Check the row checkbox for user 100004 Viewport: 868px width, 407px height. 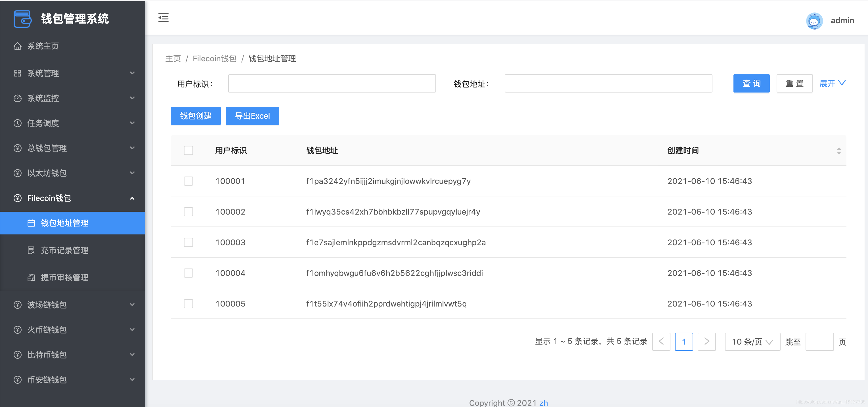[x=188, y=273]
